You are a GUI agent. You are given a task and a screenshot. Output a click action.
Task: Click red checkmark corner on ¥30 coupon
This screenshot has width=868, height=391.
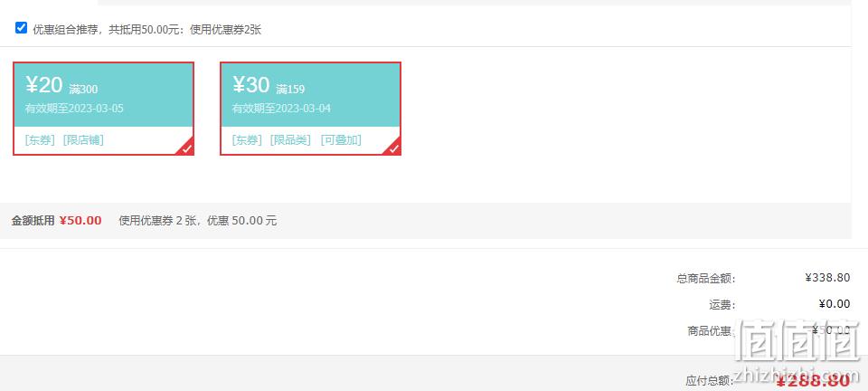coord(393,148)
